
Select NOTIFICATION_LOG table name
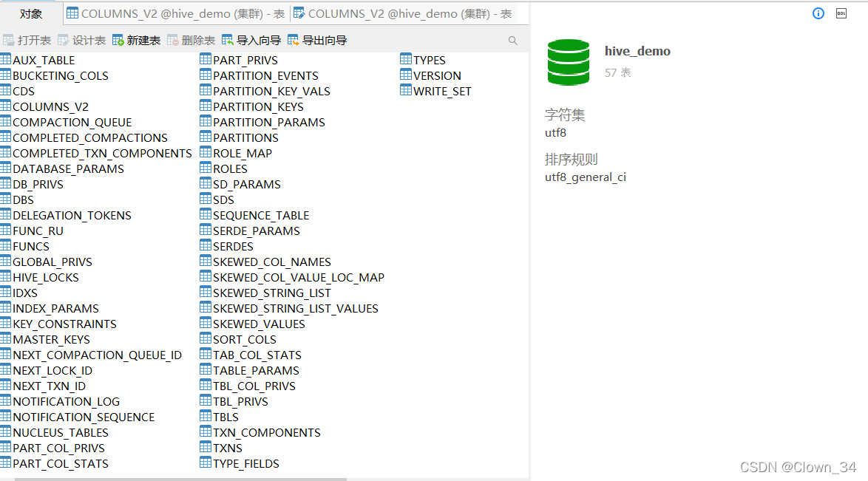tap(67, 401)
